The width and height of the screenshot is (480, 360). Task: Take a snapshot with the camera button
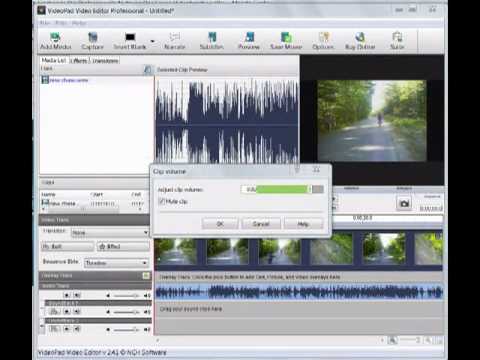coord(404,203)
